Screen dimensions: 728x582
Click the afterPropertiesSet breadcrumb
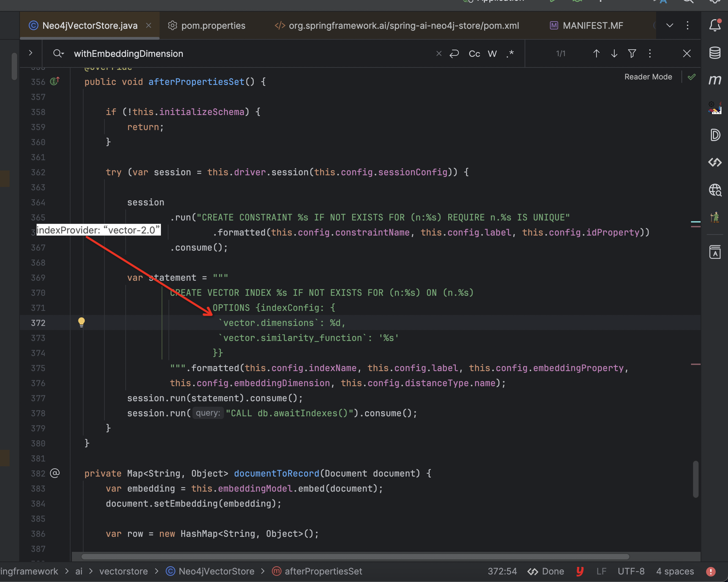317,571
